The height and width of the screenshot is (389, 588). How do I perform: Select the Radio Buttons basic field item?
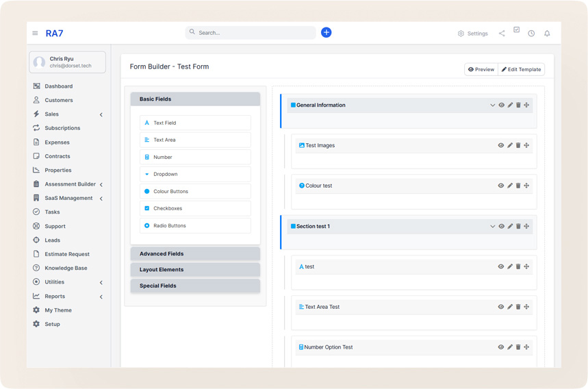tap(195, 225)
